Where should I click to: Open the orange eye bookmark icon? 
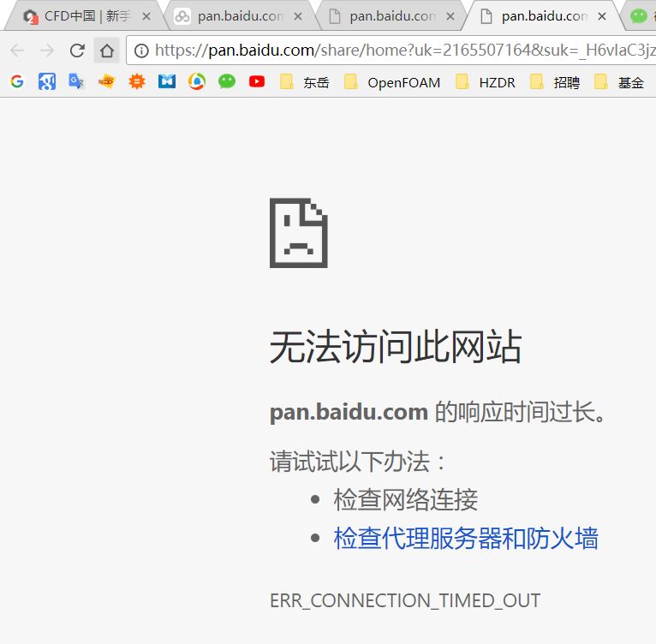(x=107, y=81)
